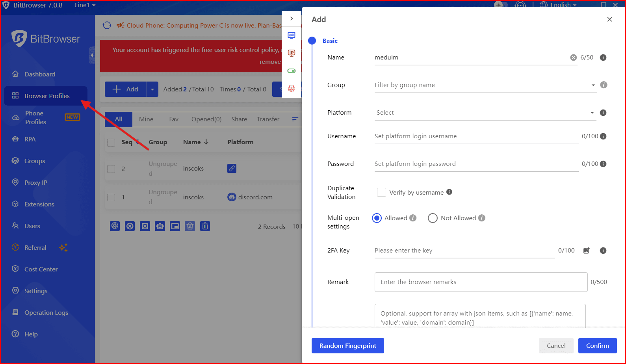
Task: Tick the checkbox for the Seq 2 row
Action: pyautogui.click(x=111, y=169)
